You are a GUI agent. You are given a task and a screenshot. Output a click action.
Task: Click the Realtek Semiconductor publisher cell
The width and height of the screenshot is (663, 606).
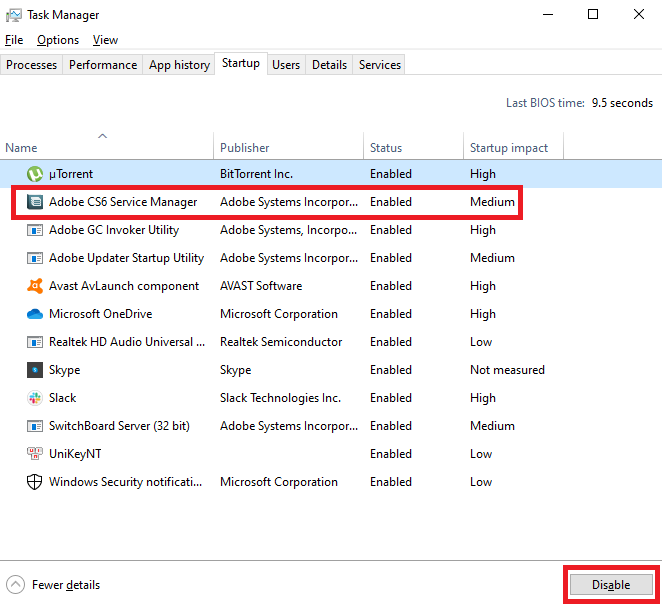[281, 342]
